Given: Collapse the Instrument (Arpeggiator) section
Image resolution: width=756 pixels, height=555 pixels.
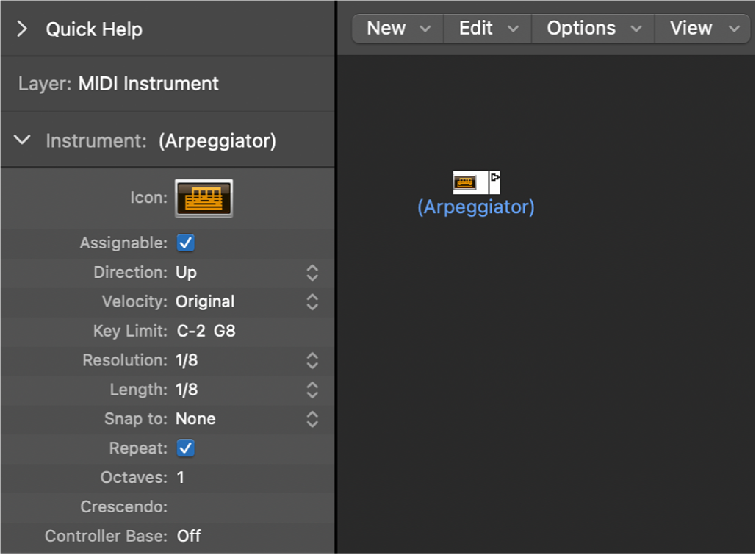Looking at the screenshot, I should 21,140.
